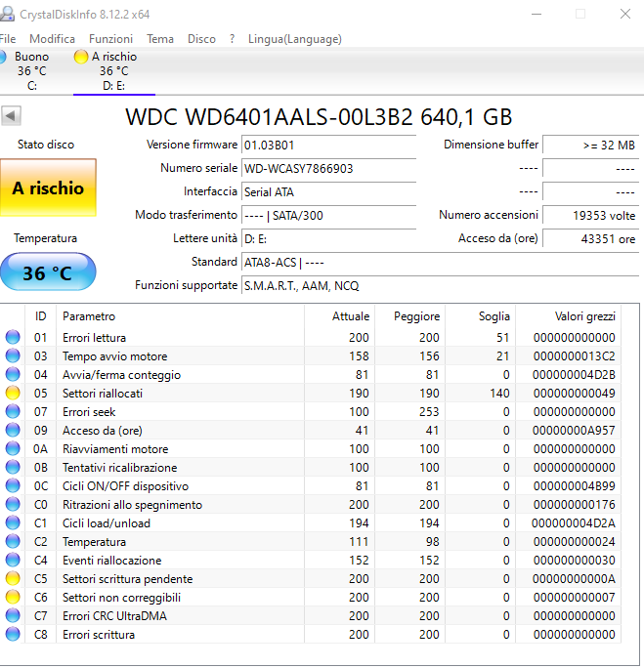
Task: Click the A rischio health status button
Action: tap(48, 188)
